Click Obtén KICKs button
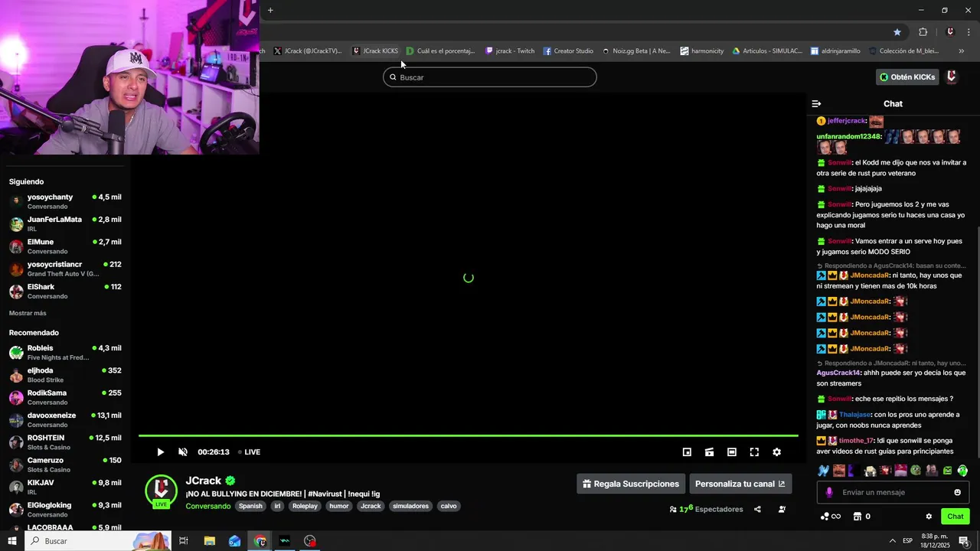 point(907,77)
